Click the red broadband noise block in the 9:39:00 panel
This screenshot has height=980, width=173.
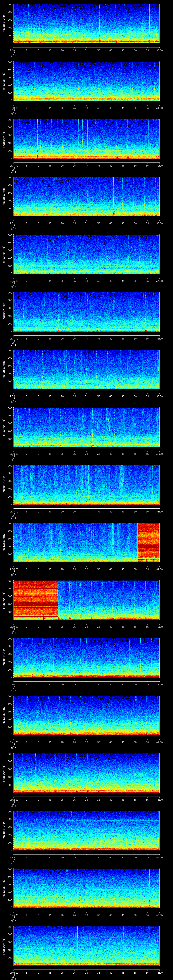pyautogui.click(x=36, y=600)
